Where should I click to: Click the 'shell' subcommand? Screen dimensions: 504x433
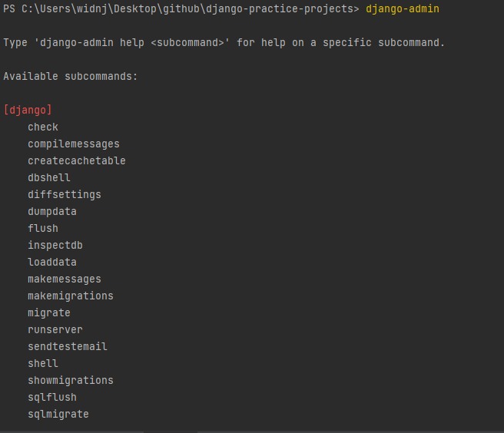[43, 364]
